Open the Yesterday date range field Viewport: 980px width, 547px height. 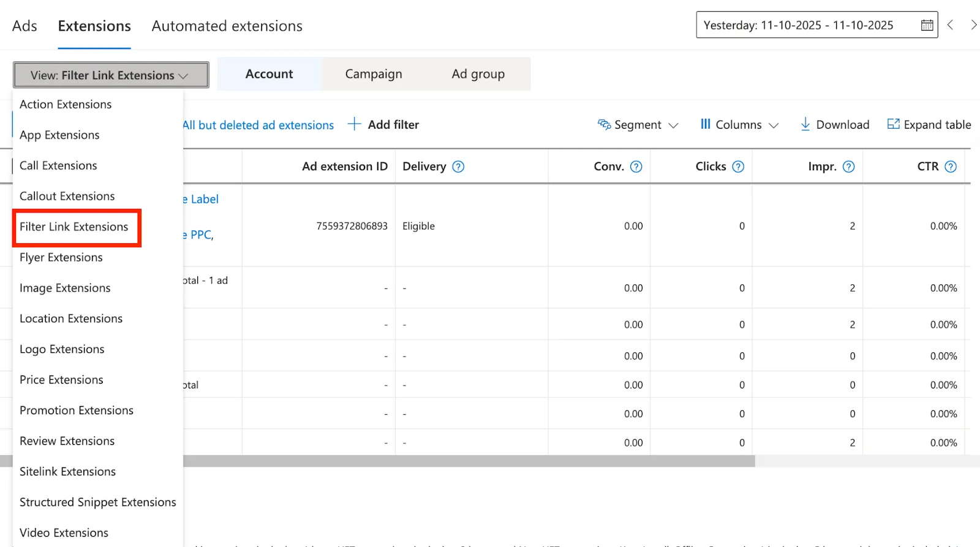816,25
